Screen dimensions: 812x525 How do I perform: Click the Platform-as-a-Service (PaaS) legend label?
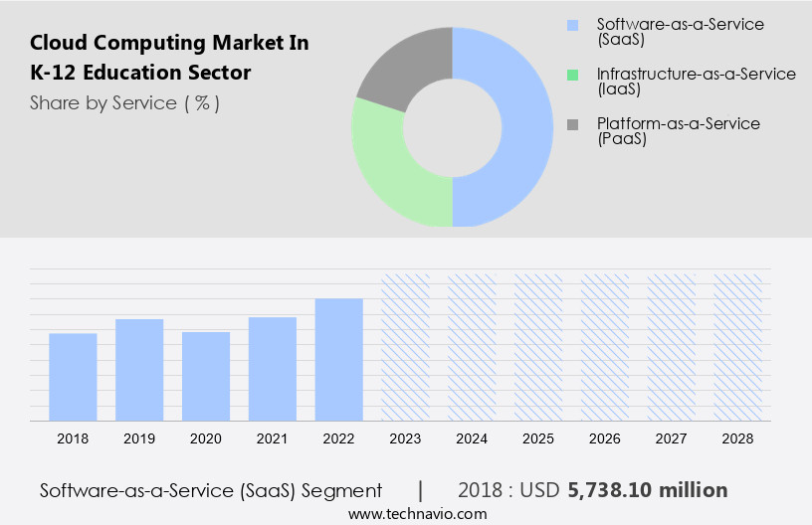(x=678, y=130)
